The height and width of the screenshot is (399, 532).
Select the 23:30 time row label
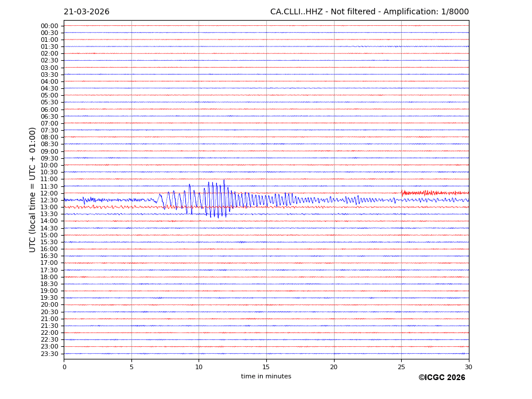(x=49, y=354)
